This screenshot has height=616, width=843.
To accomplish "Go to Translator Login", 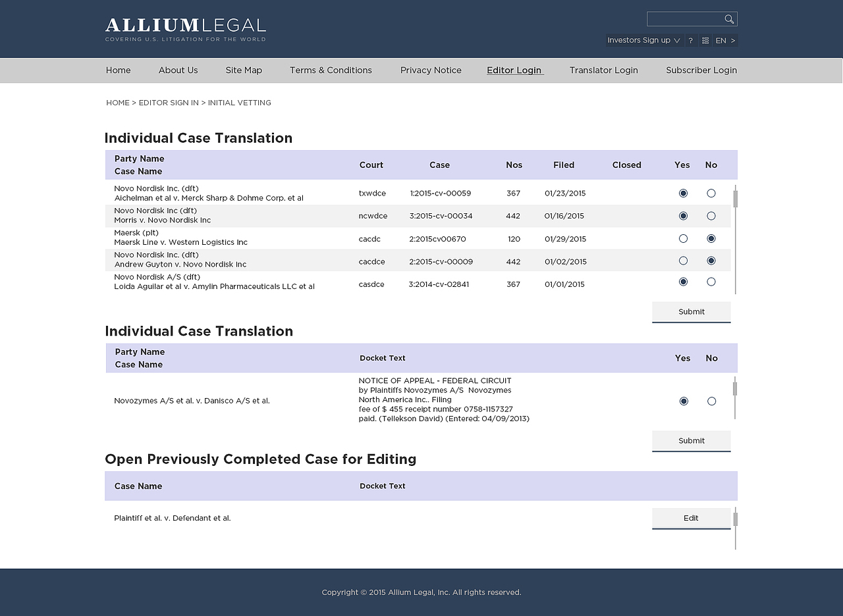I will pos(604,70).
